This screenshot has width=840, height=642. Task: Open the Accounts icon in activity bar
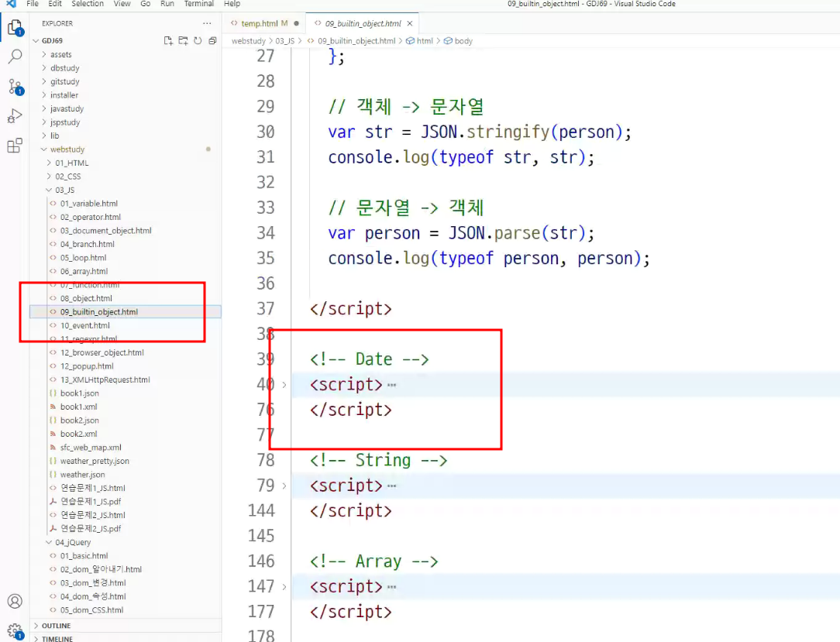[x=15, y=601]
